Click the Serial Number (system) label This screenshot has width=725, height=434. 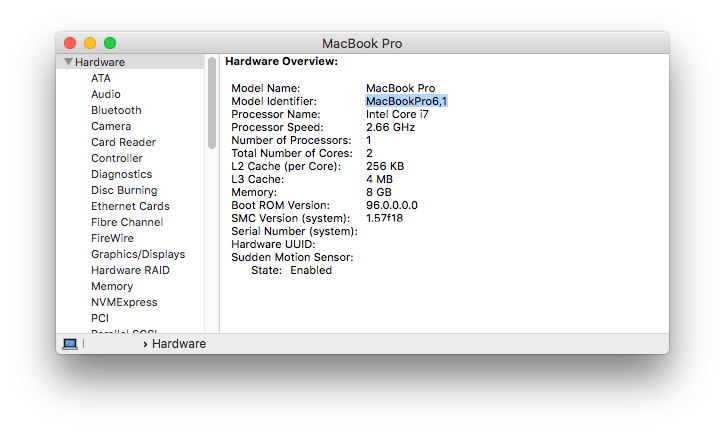tap(294, 231)
